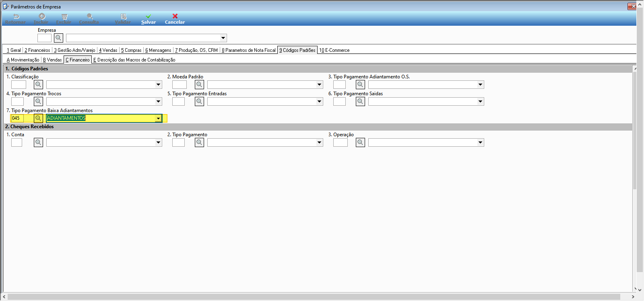The image size is (644, 301).
Task: Switch to the 1 Geral tab
Action: click(14, 50)
